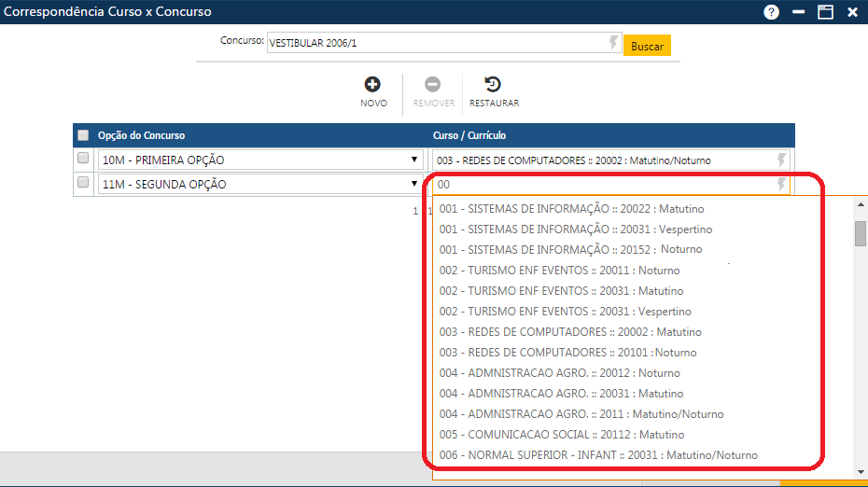Click lightning icon in REDES DE COMPUTADORES field
The height and width of the screenshot is (487, 868).
(782, 160)
